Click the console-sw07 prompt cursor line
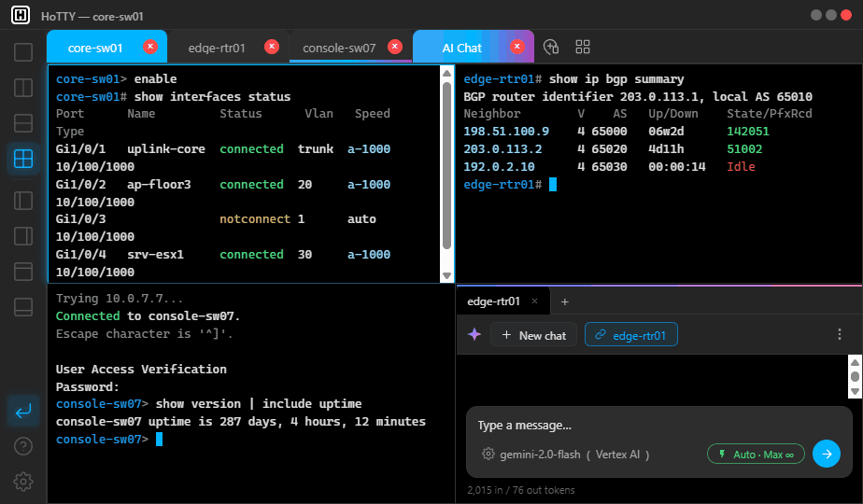 (109, 439)
